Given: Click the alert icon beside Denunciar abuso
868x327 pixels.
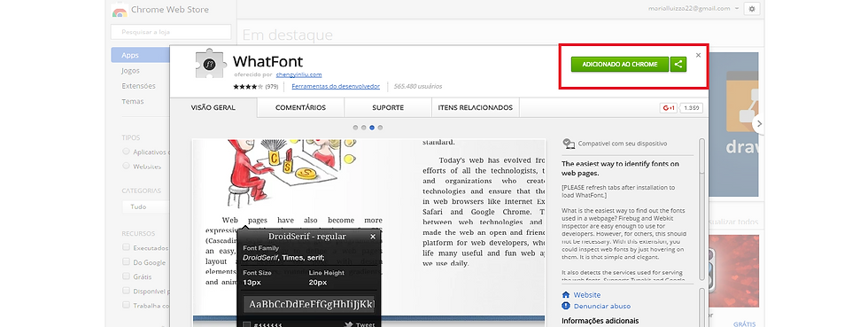Looking at the screenshot, I should click(566, 306).
